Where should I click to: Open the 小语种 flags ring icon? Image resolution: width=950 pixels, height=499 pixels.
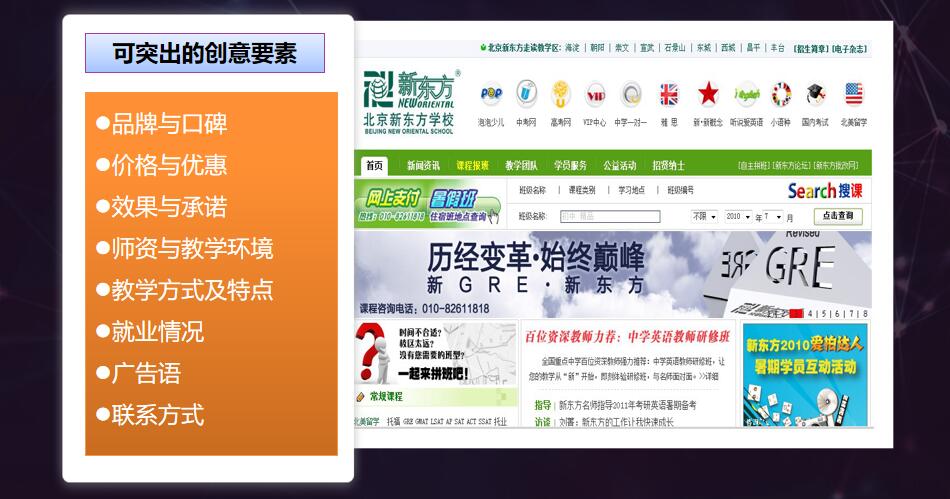click(781, 94)
